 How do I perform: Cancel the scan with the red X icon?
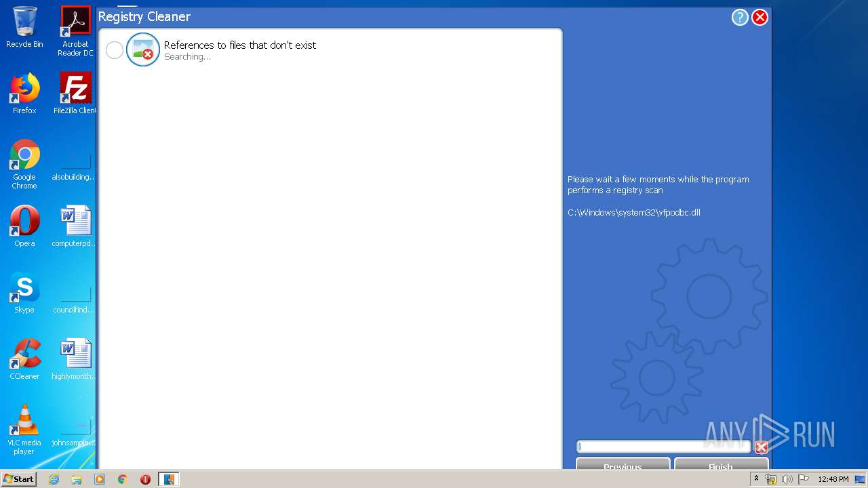[762, 447]
